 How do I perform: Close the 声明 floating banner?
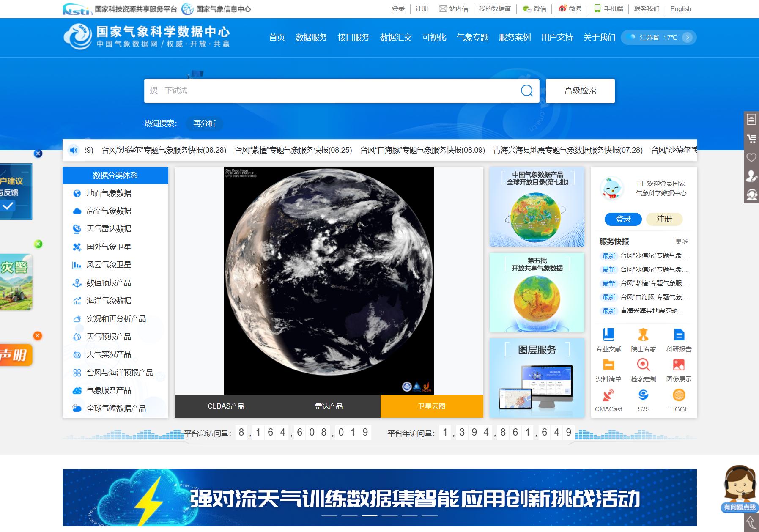coord(38,335)
